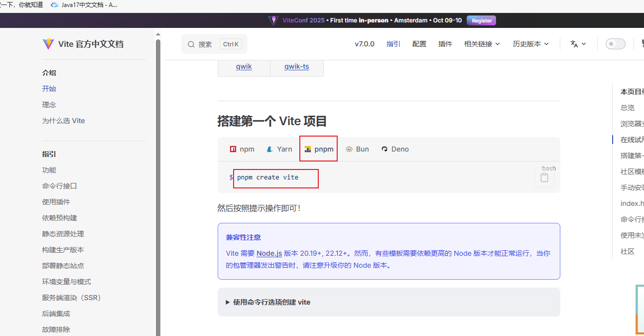The height and width of the screenshot is (336, 644).
Task: Open 部署静态站点 in the sidebar
Action: (63, 266)
